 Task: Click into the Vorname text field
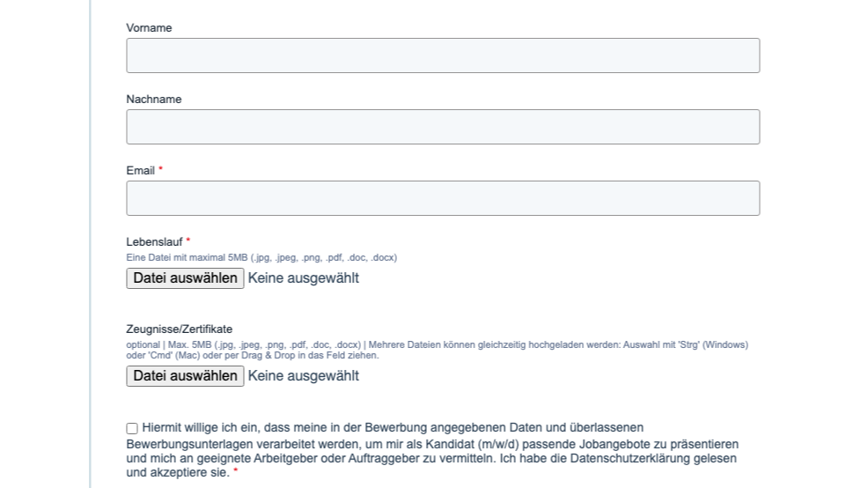click(x=443, y=55)
